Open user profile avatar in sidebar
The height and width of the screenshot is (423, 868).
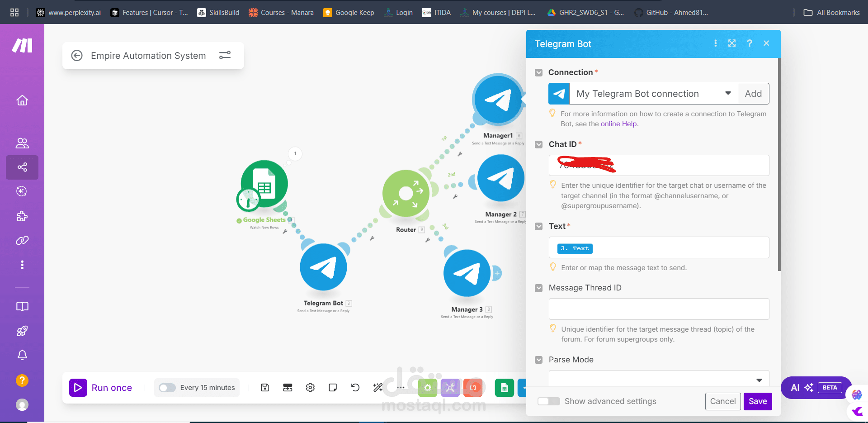pyautogui.click(x=22, y=404)
